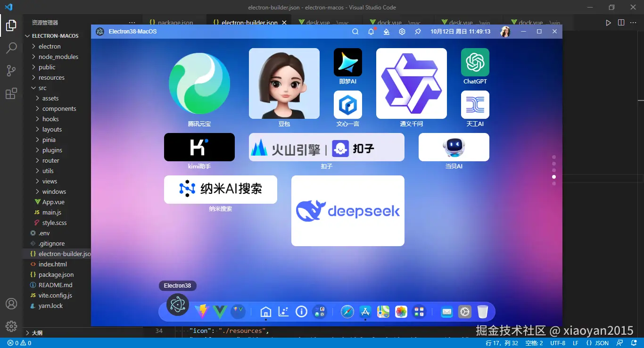Switch to the package.json editor tab
Image resolution: width=644 pixels, height=348 pixels.
174,22
